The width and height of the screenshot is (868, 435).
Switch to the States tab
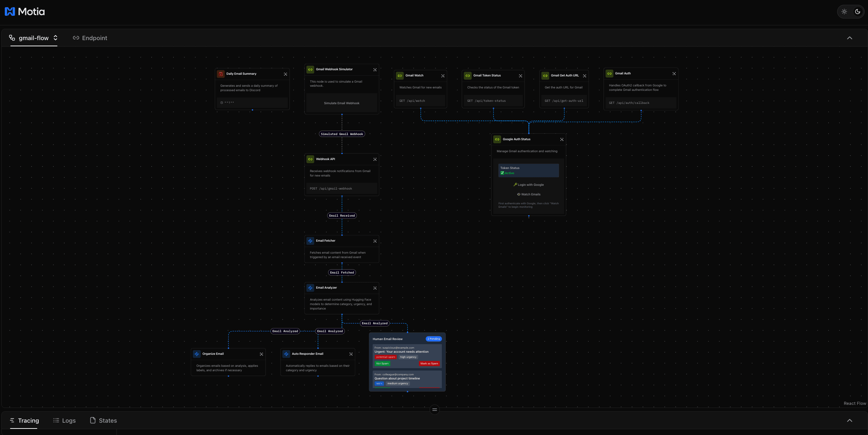103,421
